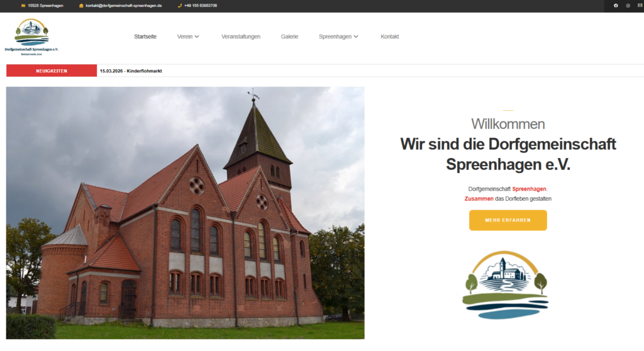Click the red Neuigkeiten label
Viewport: 644px width, 351px height.
coord(52,71)
